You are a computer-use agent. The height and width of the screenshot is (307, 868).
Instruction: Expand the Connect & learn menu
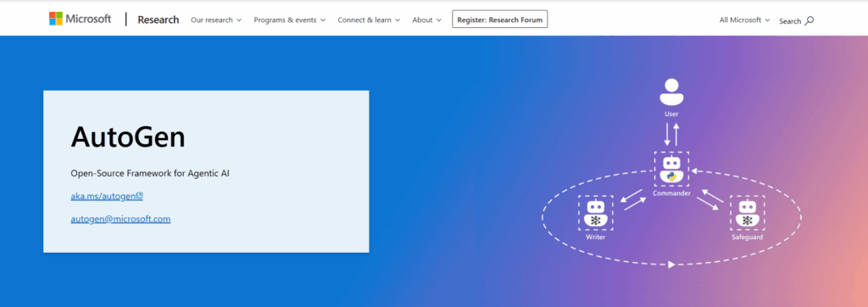(369, 20)
